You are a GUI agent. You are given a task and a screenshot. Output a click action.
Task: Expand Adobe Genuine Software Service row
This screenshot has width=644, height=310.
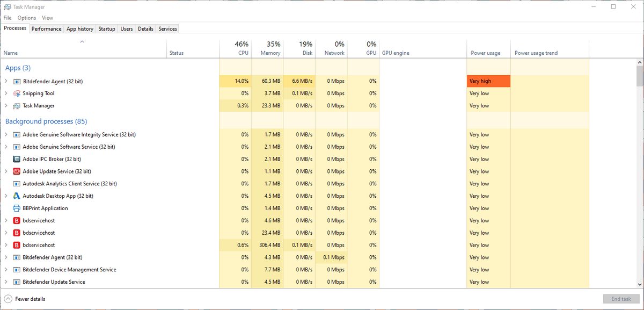(6, 147)
